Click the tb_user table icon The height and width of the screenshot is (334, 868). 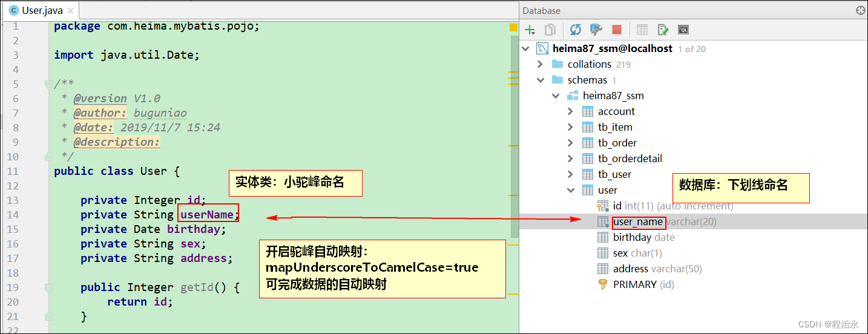588,174
